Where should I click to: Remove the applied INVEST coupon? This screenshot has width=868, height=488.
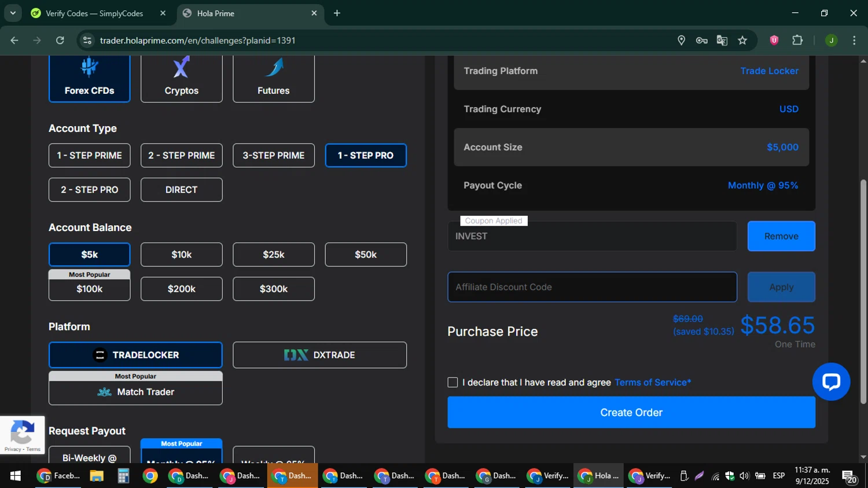click(x=781, y=236)
